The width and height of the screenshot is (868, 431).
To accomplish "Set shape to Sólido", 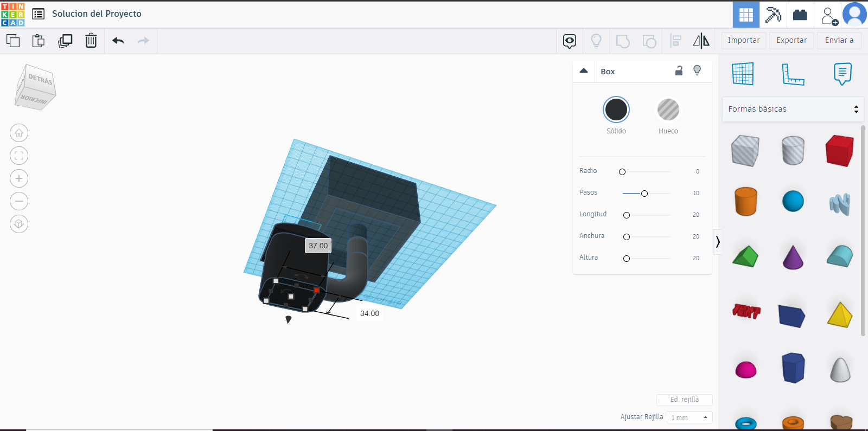I will click(x=616, y=110).
